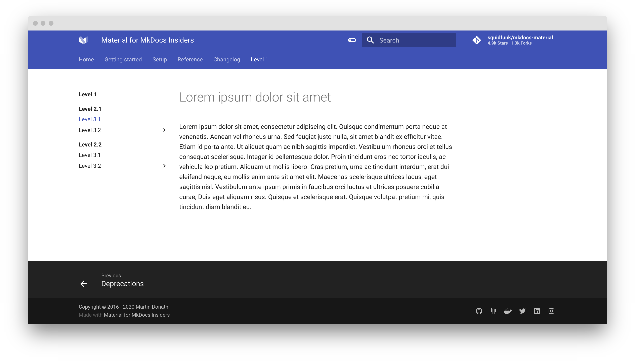Click the LinkedIn icon in footer

click(537, 311)
